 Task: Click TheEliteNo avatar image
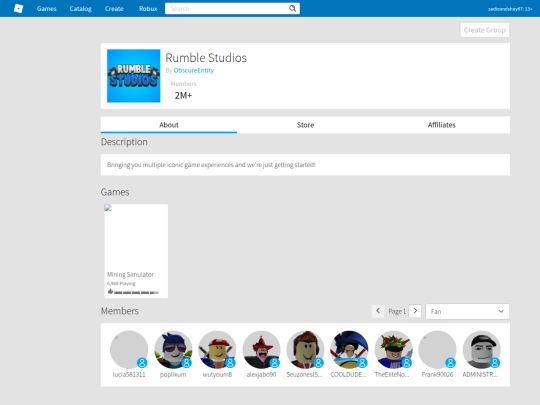click(393, 350)
